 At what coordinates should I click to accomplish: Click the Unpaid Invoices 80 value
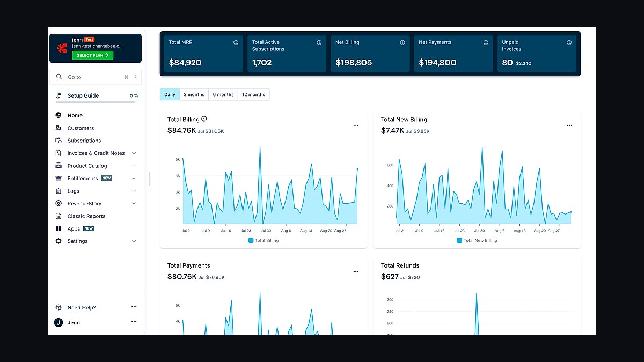tap(507, 62)
